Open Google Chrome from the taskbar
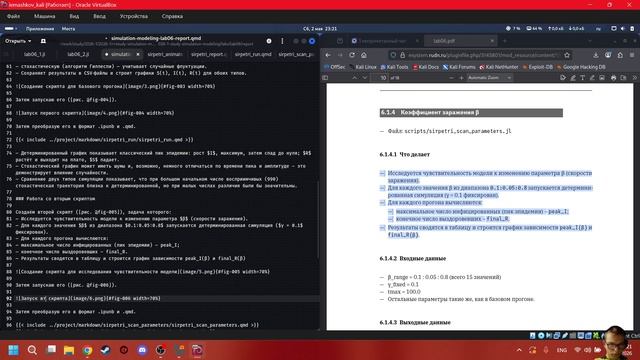Screen dimensions: 640x360 (87, 350)
